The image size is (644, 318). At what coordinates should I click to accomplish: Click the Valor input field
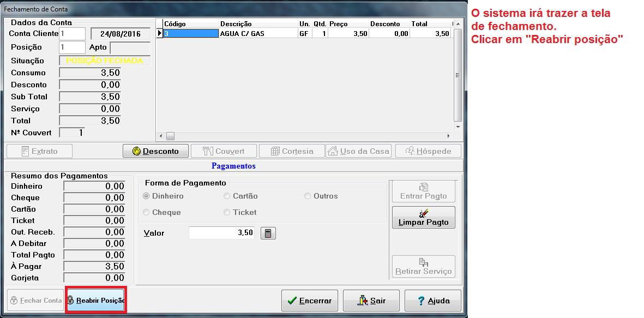[x=222, y=233]
